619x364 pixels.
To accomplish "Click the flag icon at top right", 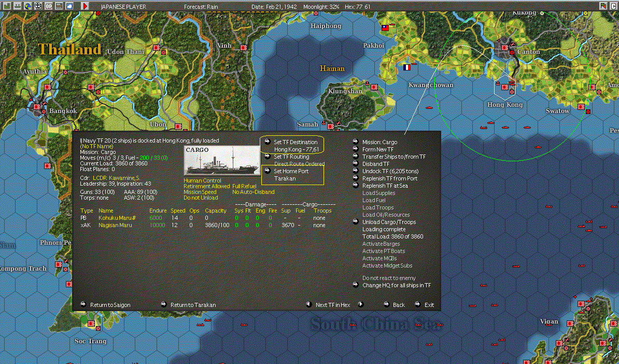I will click(603, 6).
